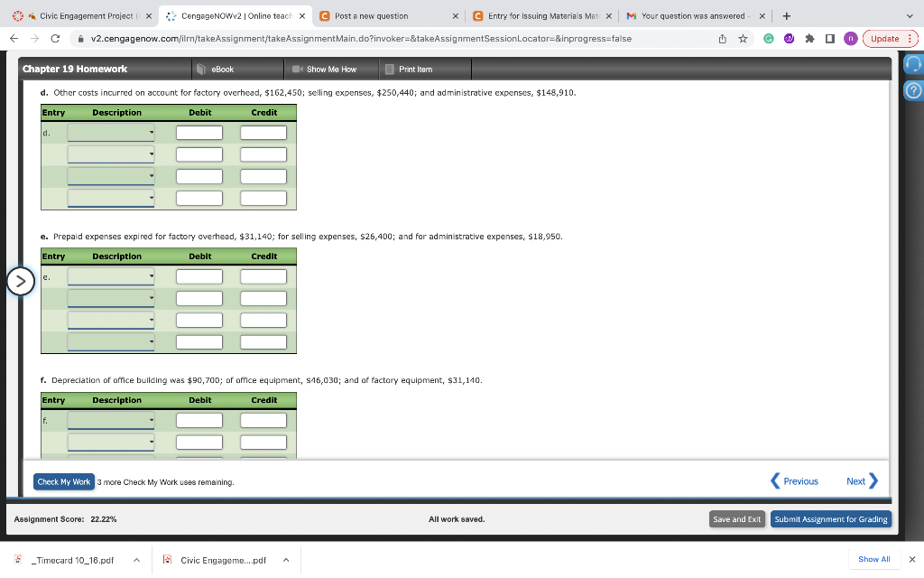Click Submit Assignment for Grading
The height and width of the screenshot is (578, 924).
click(830, 518)
